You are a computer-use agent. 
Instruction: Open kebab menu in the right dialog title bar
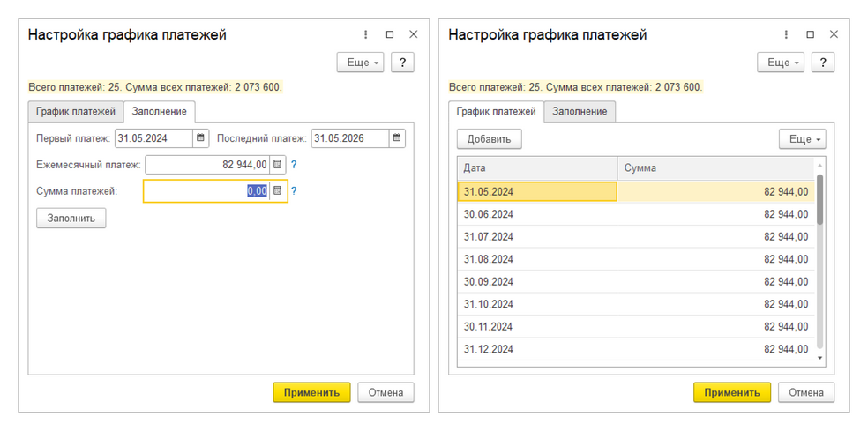click(786, 35)
